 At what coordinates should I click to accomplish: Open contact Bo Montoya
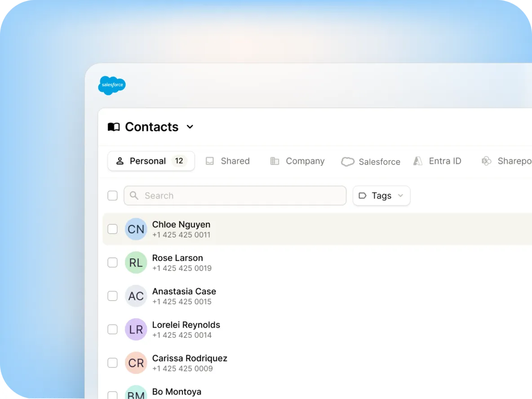tap(177, 392)
